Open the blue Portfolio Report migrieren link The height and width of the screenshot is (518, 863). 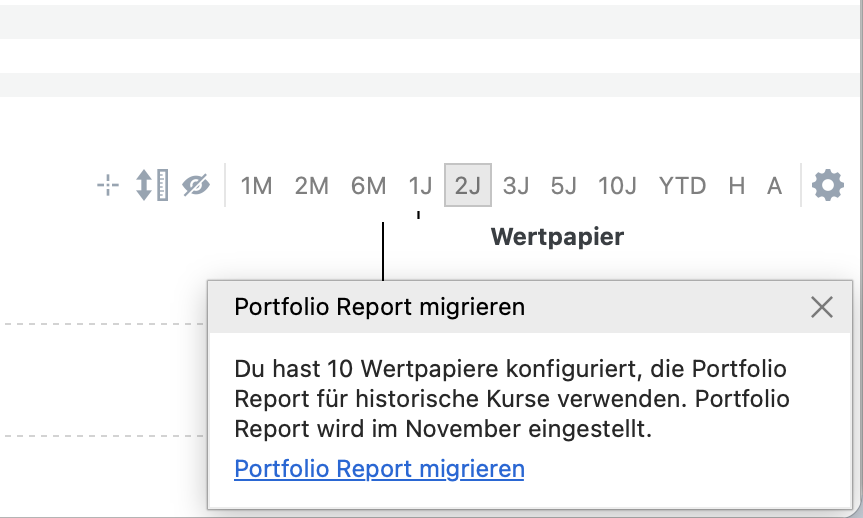point(379,469)
